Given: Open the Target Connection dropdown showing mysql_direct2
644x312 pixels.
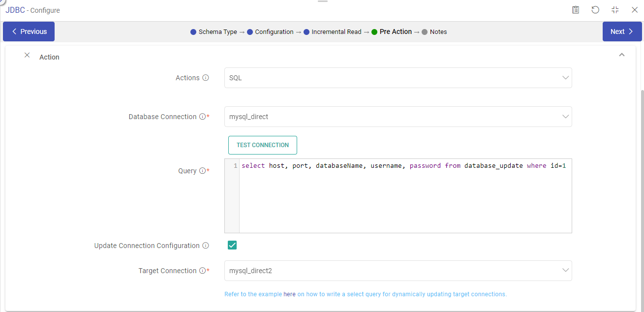Looking at the screenshot, I should click(x=398, y=270).
